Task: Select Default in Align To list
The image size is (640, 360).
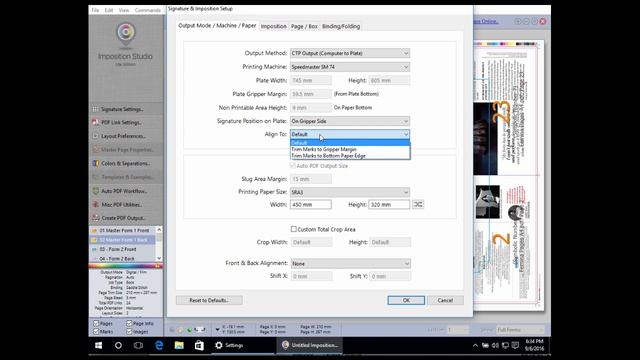Action: pos(350,143)
